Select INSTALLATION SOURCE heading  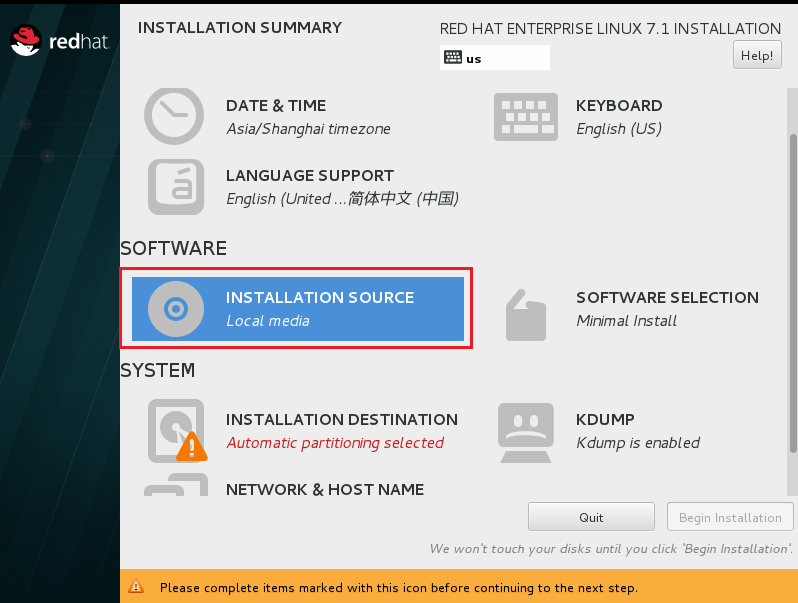click(x=320, y=297)
